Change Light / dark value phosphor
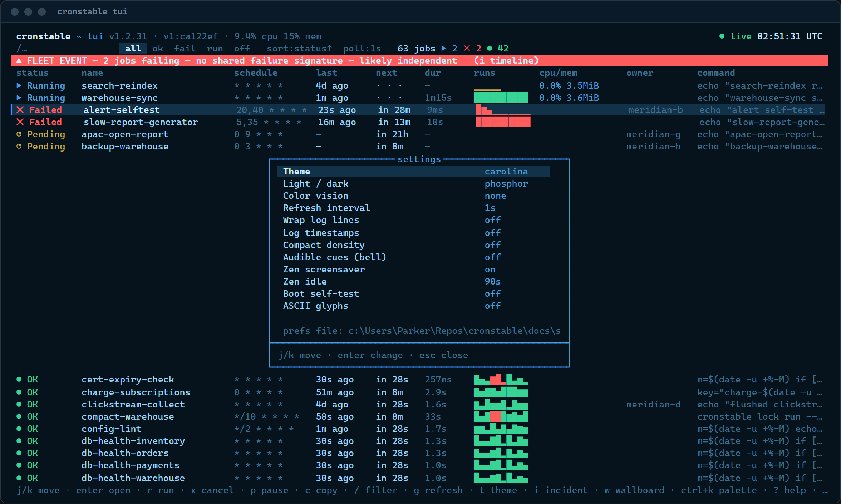Image resolution: width=841 pixels, height=504 pixels. (506, 183)
